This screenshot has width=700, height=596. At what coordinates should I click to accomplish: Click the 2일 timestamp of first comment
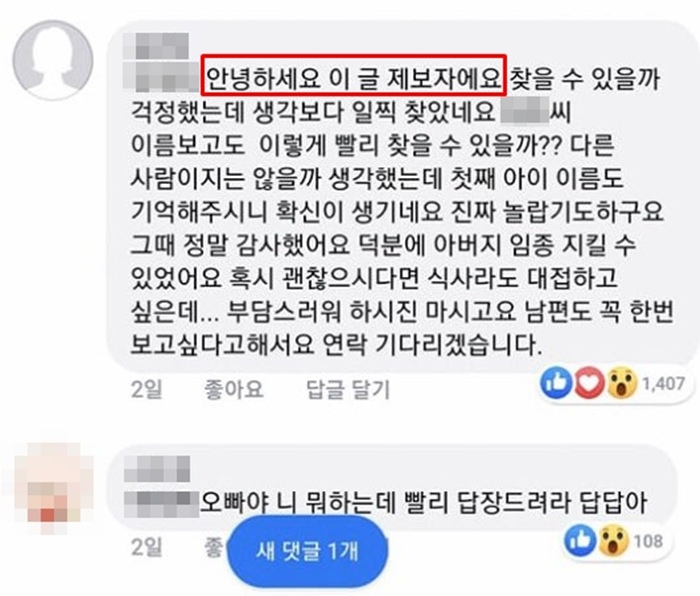[146, 389]
